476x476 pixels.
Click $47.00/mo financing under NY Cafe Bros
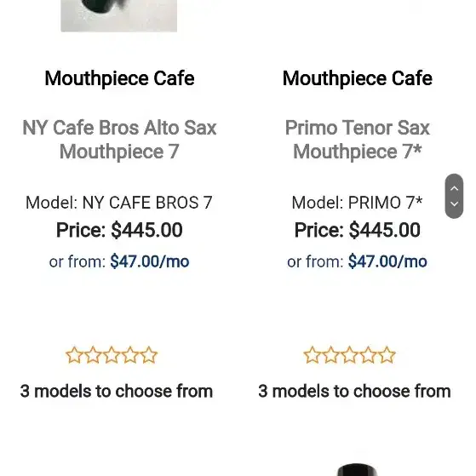(x=150, y=261)
